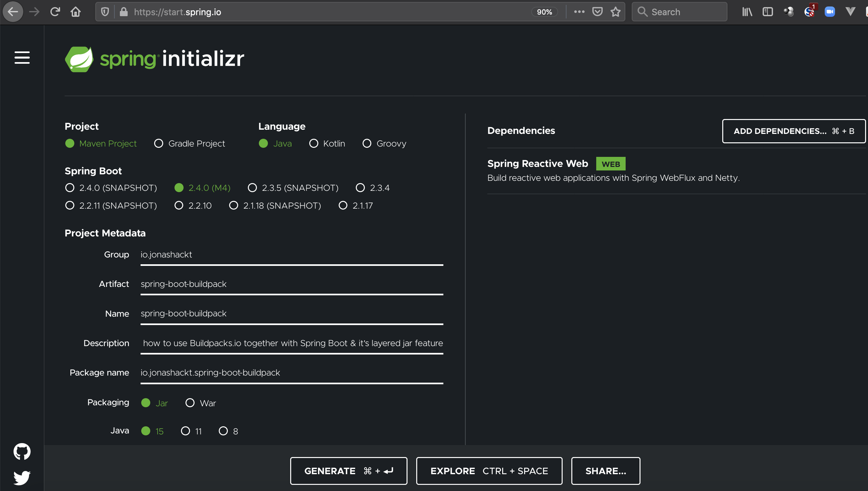Click the ADD DEPENDENCIES button
Viewport: 868px width, 491px height.
793,131
